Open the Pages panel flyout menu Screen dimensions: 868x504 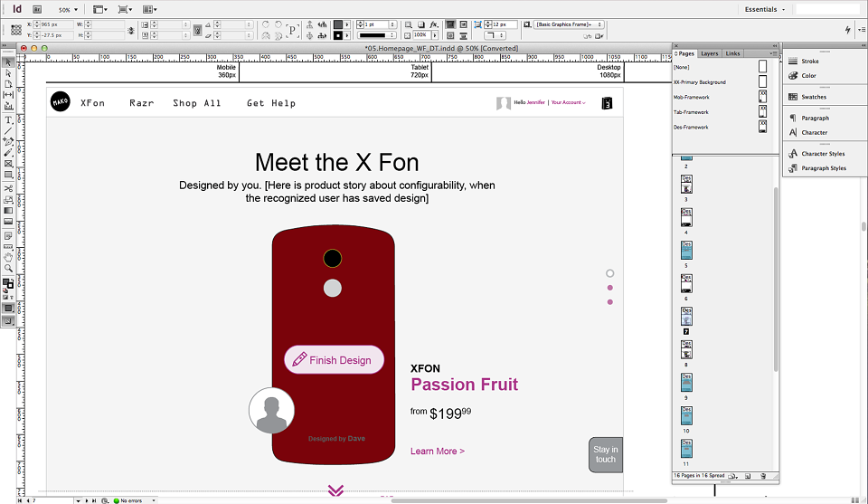click(773, 53)
